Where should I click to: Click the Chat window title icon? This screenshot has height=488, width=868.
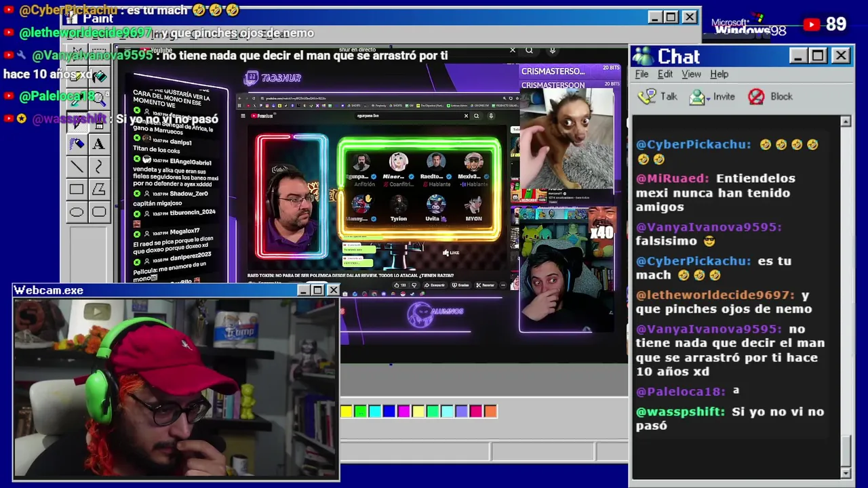coord(643,56)
